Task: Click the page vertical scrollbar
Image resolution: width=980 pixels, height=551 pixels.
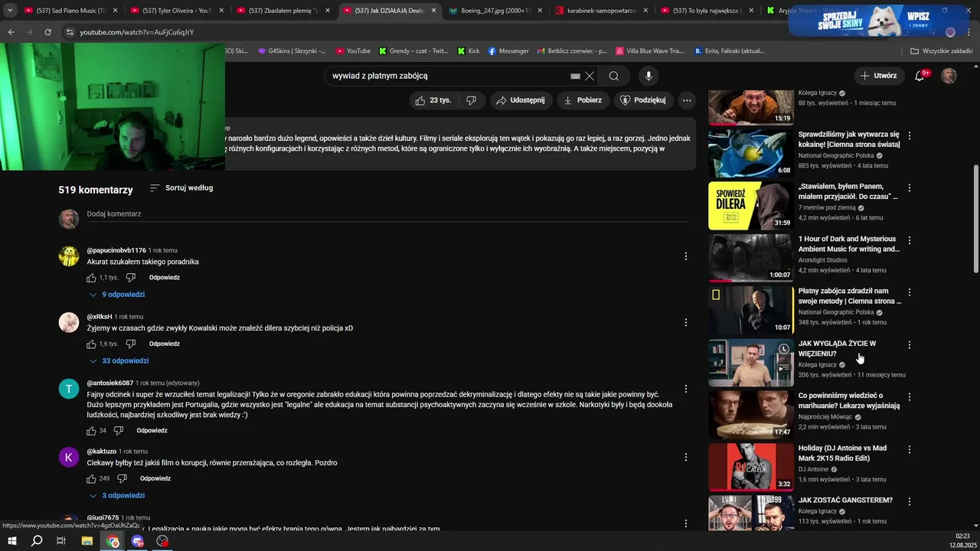Action: (976, 218)
